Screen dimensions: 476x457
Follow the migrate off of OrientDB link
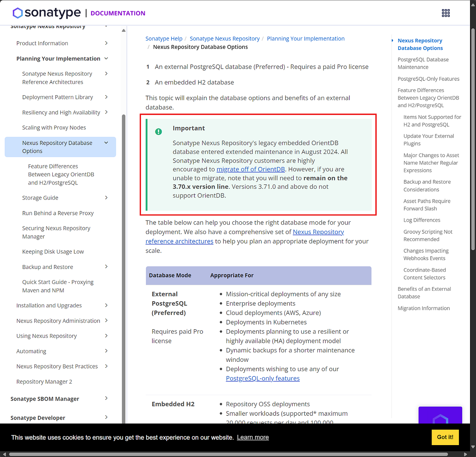point(251,169)
